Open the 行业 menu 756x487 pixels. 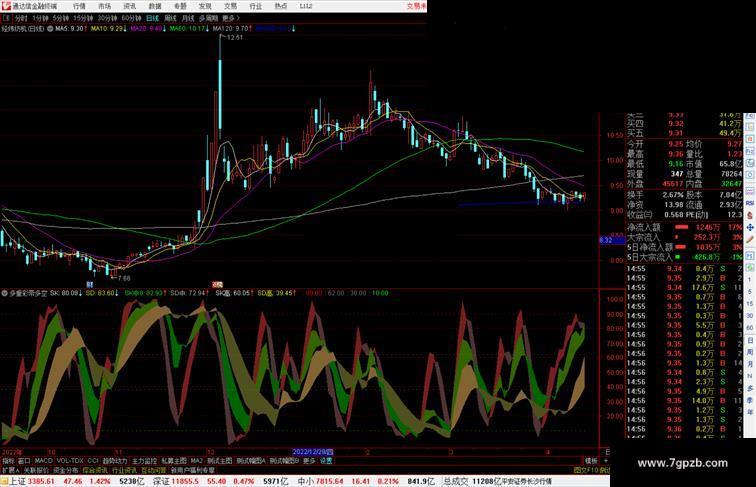pyautogui.click(x=255, y=6)
